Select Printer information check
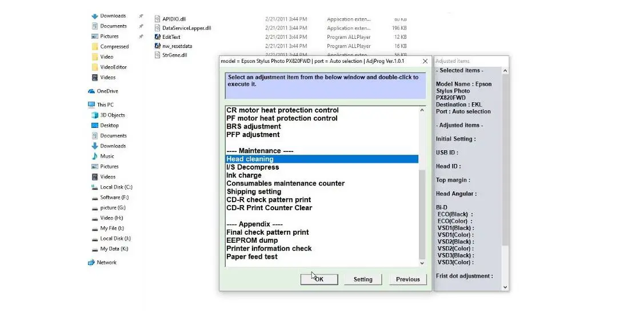Image resolution: width=644 pixels, height=313 pixels. pos(269,248)
